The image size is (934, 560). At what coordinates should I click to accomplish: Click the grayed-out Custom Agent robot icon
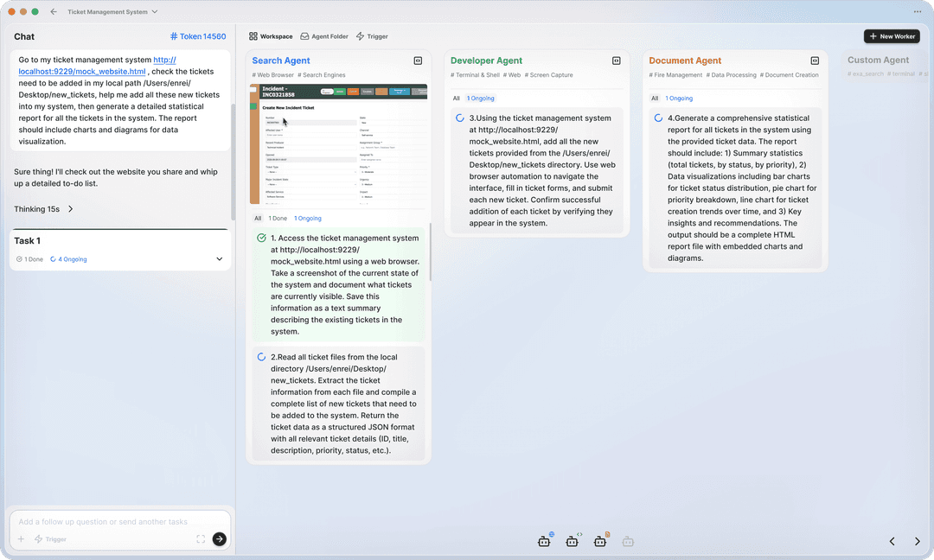[628, 540]
